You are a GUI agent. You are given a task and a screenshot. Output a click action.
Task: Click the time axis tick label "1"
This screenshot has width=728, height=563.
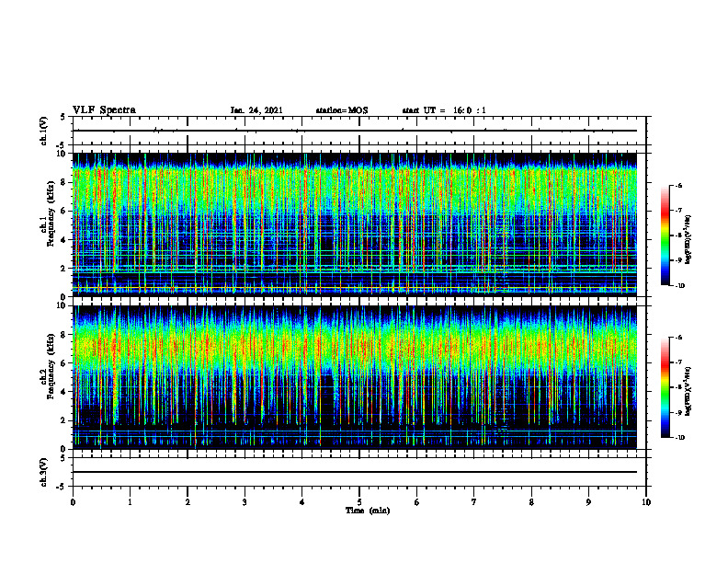click(x=131, y=502)
